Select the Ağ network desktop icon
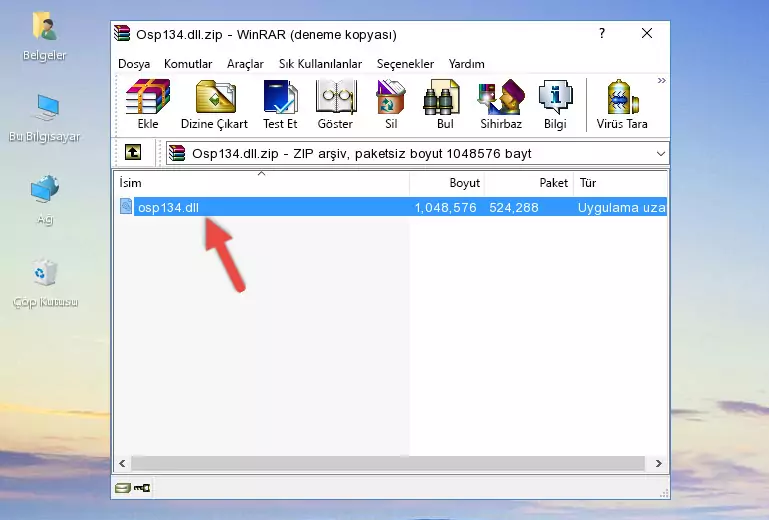Viewport: 769px width, 520px height. (x=45, y=199)
